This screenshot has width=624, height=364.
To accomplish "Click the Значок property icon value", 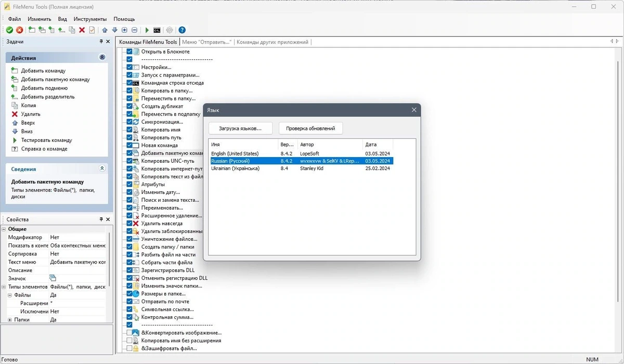I will coord(53,278).
